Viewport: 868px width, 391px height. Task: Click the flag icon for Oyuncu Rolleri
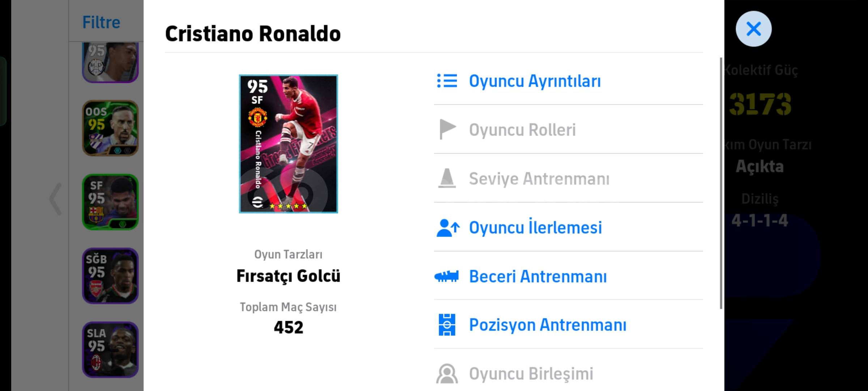coord(447,129)
